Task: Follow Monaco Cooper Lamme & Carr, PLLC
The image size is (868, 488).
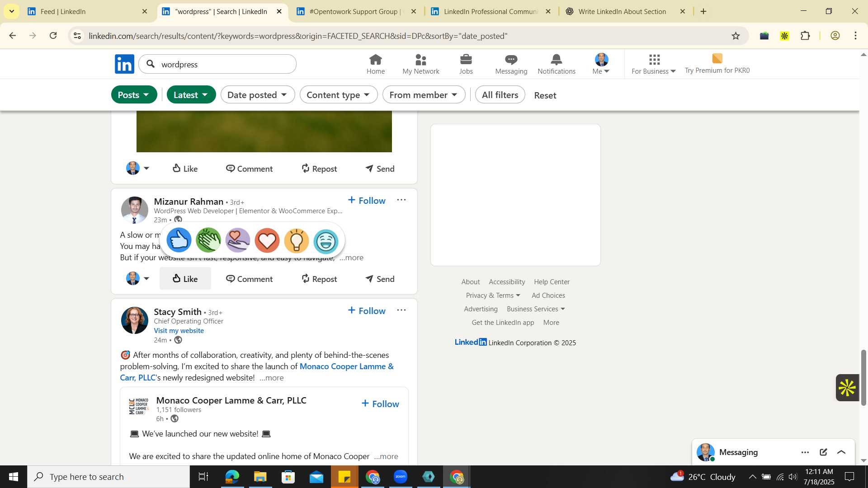Action: (x=380, y=404)
